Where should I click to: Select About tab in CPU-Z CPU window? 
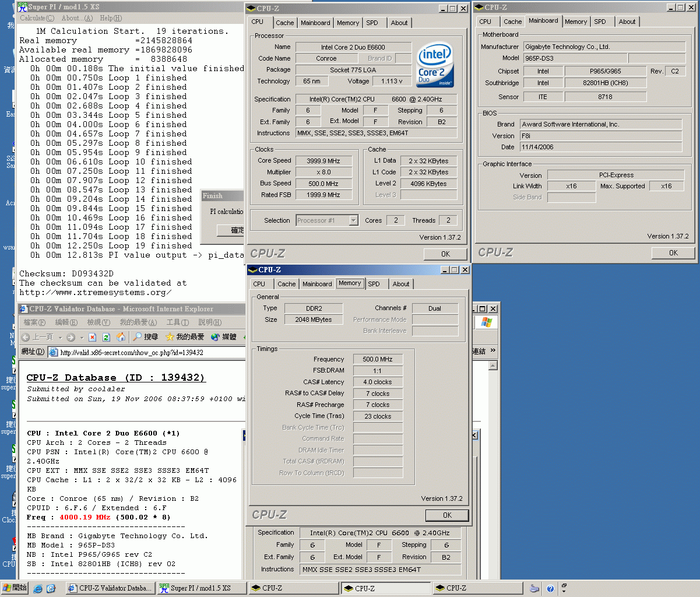pos(399,23)
